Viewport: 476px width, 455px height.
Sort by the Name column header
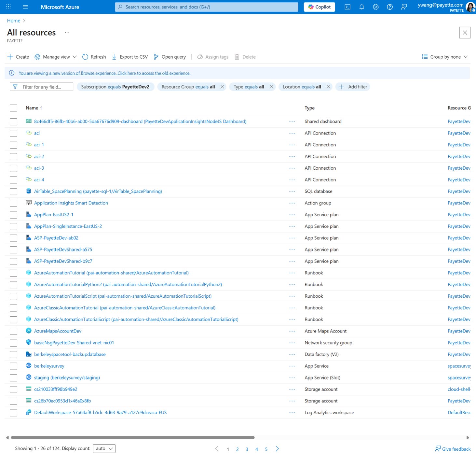34,108
